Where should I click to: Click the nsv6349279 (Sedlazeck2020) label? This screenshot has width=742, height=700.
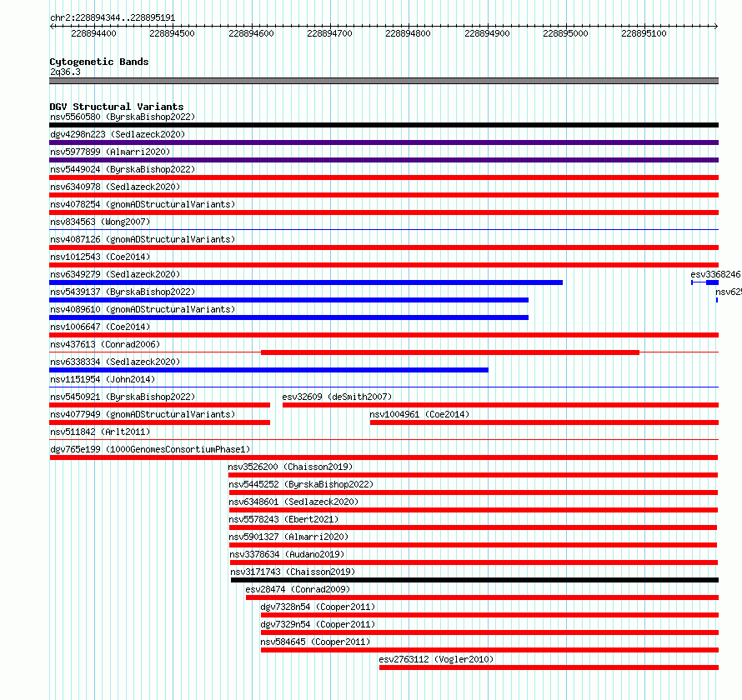tap(115, 274)
